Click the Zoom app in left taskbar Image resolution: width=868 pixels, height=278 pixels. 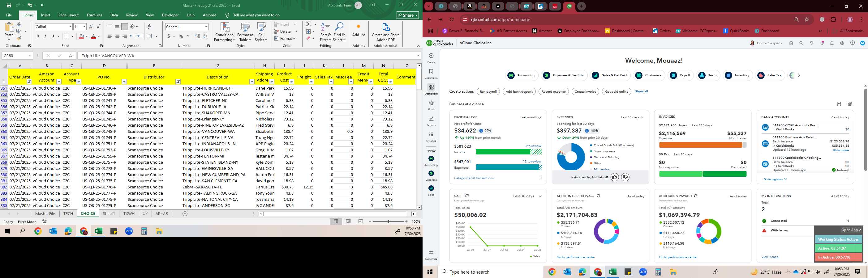tap(129, 231)
